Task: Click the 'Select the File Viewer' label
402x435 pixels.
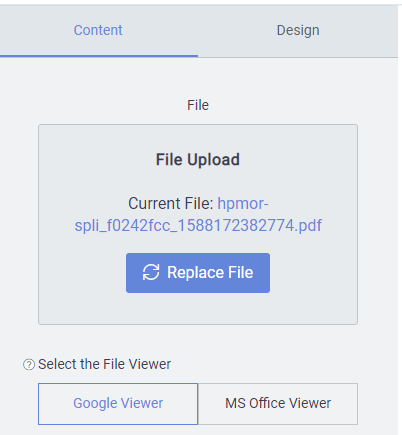Action: (x=104, y=364)
